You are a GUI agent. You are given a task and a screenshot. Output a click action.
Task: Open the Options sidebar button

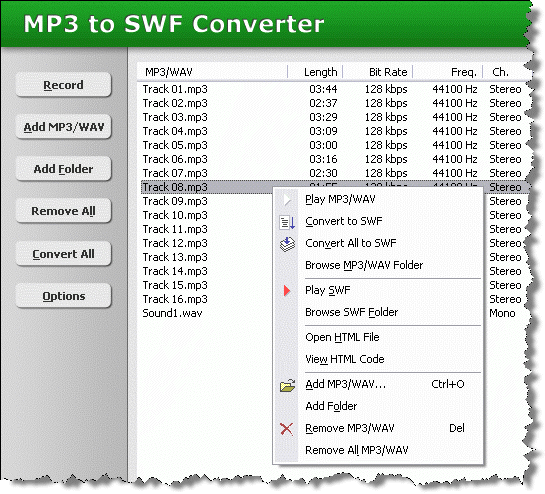(64, 296)
